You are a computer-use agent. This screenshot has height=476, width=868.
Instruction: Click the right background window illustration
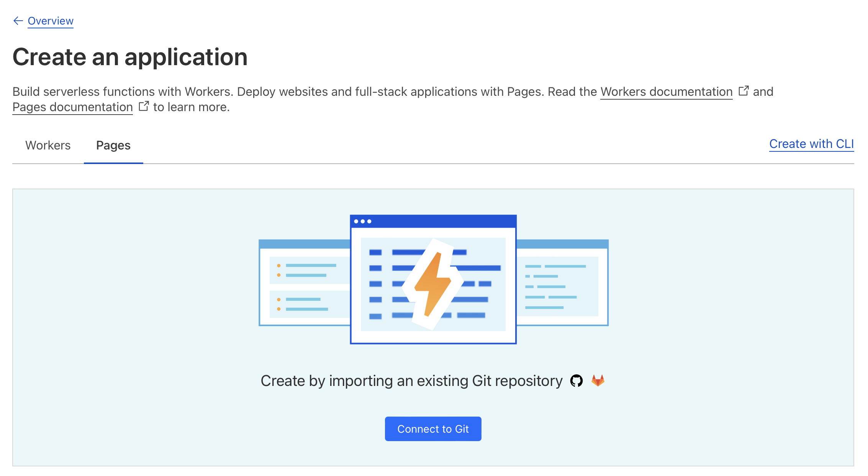pyautogui.click(x=562, y=284)
